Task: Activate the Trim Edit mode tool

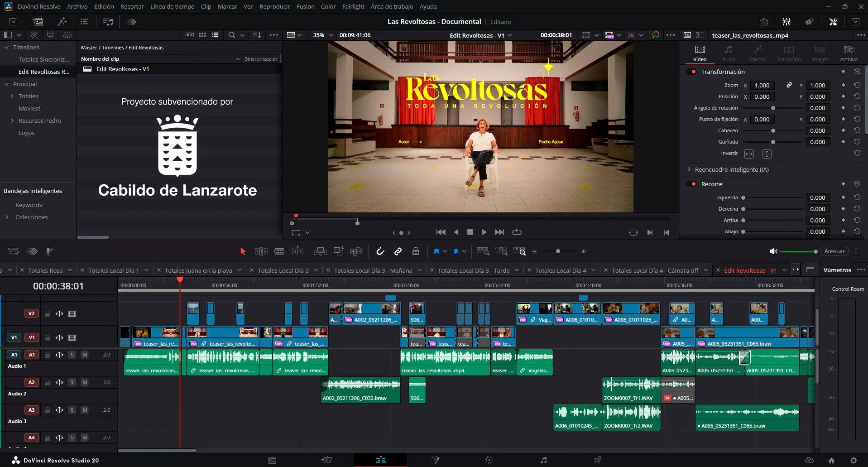Action: pyautogui.click(x=261, y=251)
